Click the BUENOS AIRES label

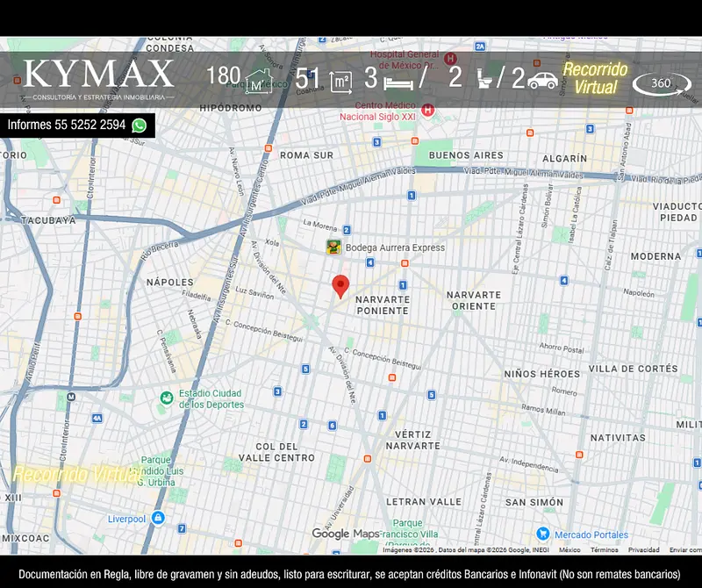(466, 155)
